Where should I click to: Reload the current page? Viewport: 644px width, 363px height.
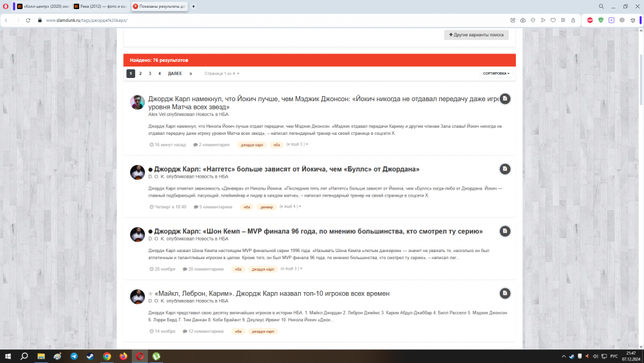pyautogui.click(x=28, y=20)
